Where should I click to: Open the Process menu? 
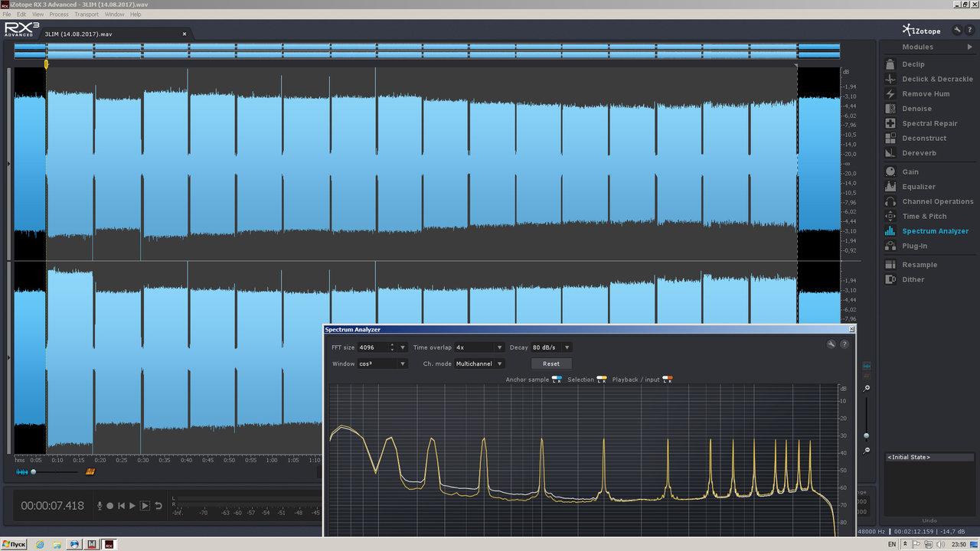pos(59,15)
